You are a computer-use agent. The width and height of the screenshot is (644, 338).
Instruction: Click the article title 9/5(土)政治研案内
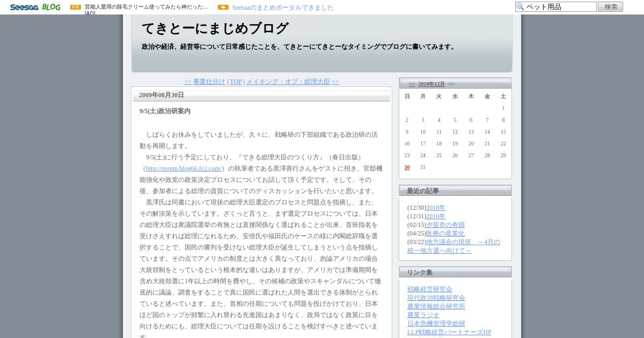(x=165, y=111)
